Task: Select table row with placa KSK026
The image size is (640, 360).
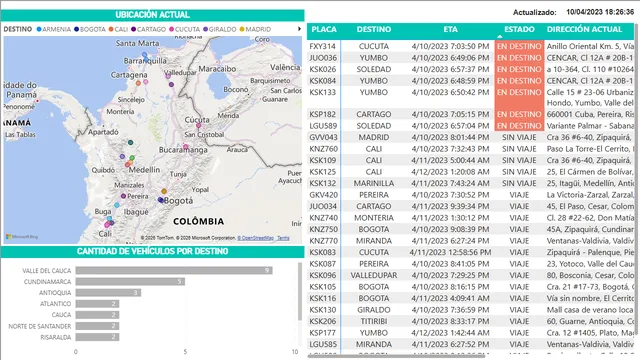Action: tap(471, 69)
